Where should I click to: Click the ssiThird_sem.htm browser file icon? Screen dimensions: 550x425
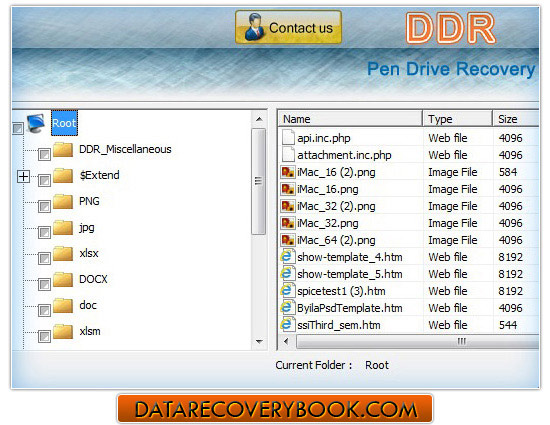[287, 325]
